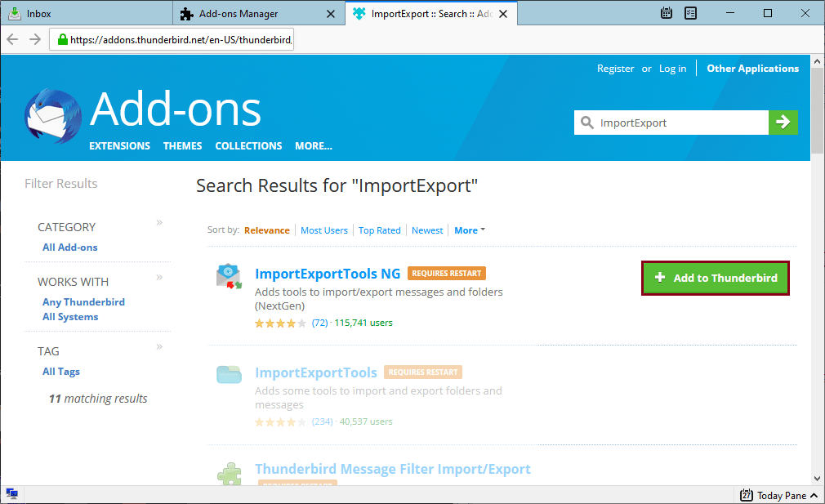Select the All Add-ons category filter
The width and height of the screenshot is (825, 504).
[70, 248]
